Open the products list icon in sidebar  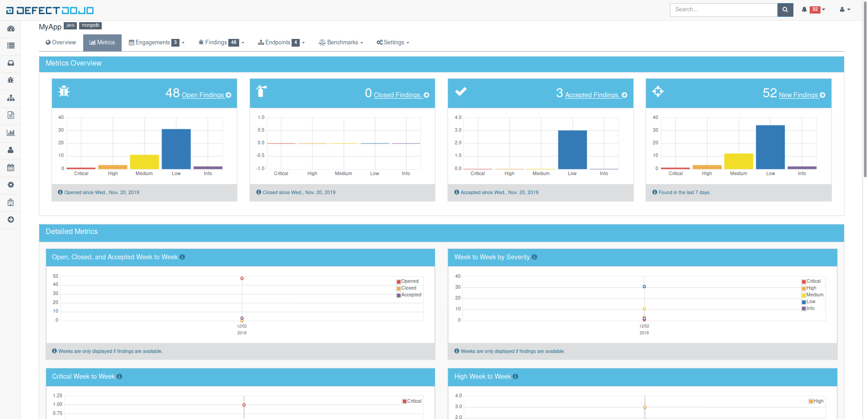tap(11, 46)
